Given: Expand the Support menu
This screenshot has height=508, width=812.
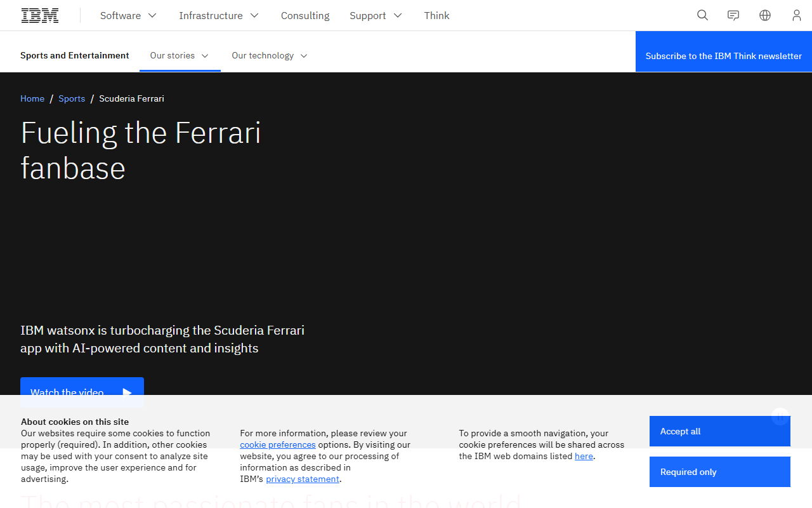Looking at the screenshot, I should pyautogui.click(x=376, y=15).
